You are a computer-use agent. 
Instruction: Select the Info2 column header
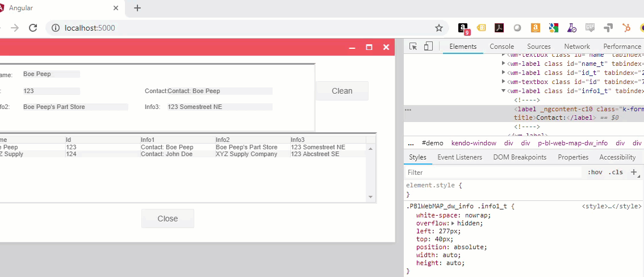pos(253,140)
